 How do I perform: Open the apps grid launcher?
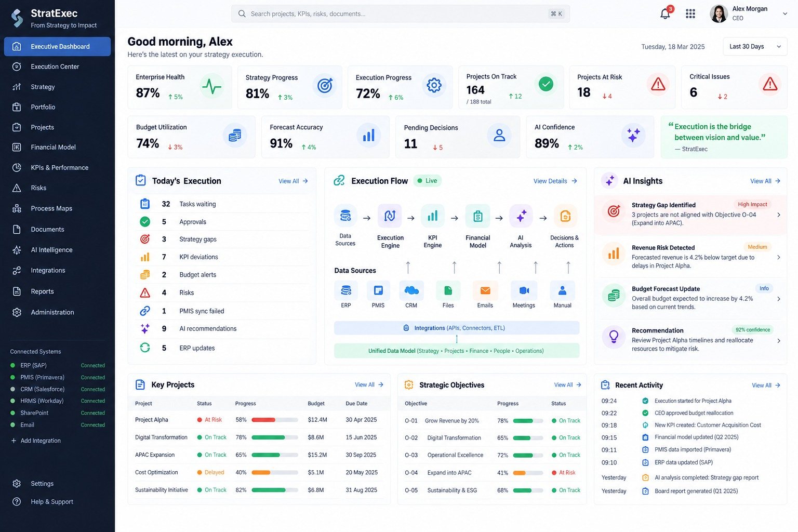point(690,14)
